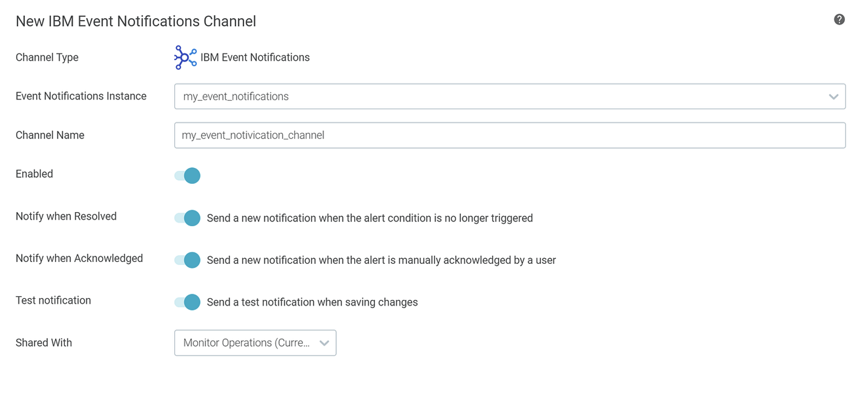Click the Event Notifications Instance label
Viewport: 868px width, 395px height.
coord(81,96)
